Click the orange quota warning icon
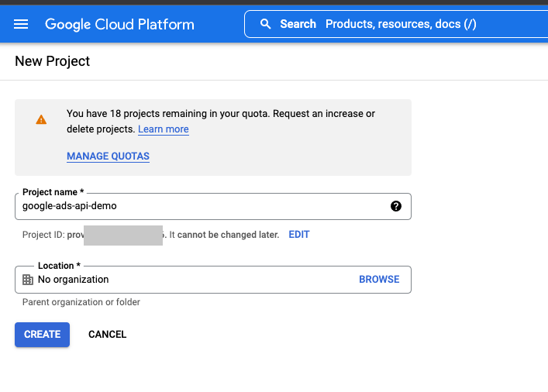This screenshot has width=548, height=392. pyautogui.click(x=41, y=120)
